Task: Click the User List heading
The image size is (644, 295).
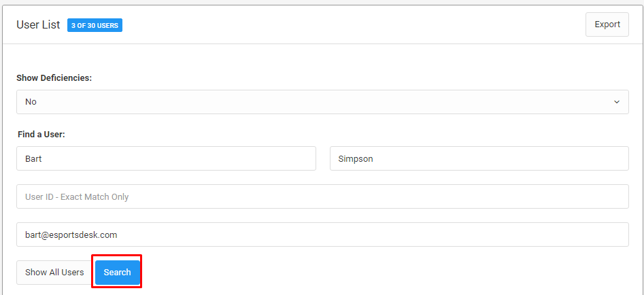Action: tap(38, 24)
